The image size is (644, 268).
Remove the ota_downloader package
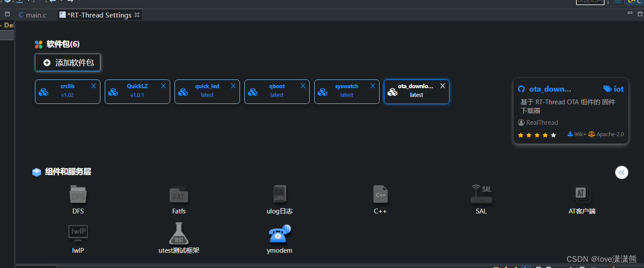tap(442, 86)
